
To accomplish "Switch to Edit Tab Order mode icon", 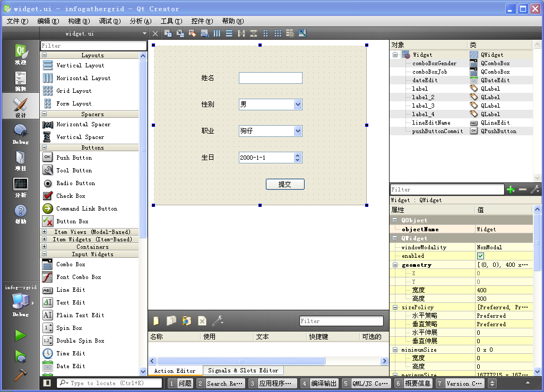I will (x=205, y=33).
